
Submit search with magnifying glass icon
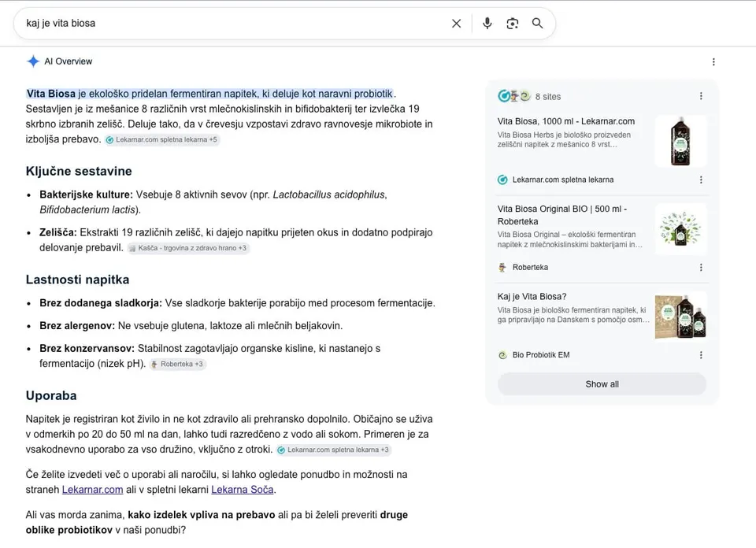pos(537,23)
